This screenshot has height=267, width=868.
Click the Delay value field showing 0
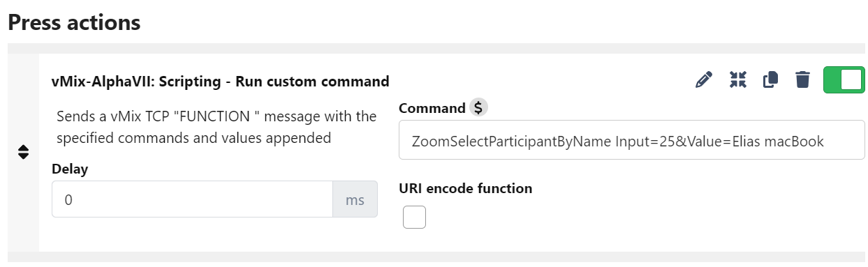pyautogui.click(x=192, y=200)
